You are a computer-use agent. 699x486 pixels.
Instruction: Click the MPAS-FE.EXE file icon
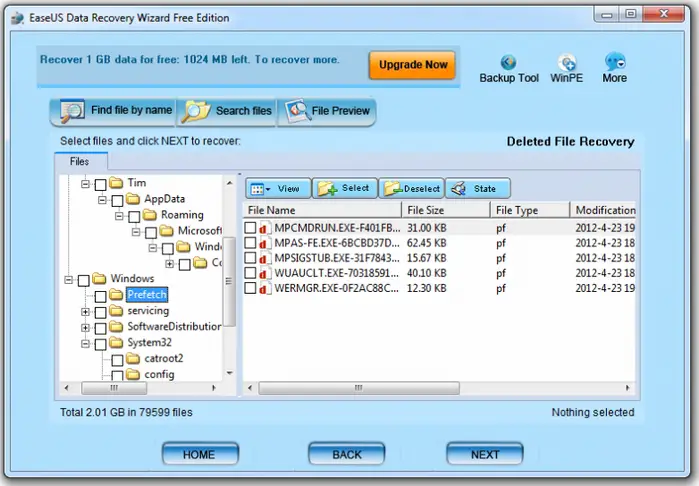coord(265,243)
